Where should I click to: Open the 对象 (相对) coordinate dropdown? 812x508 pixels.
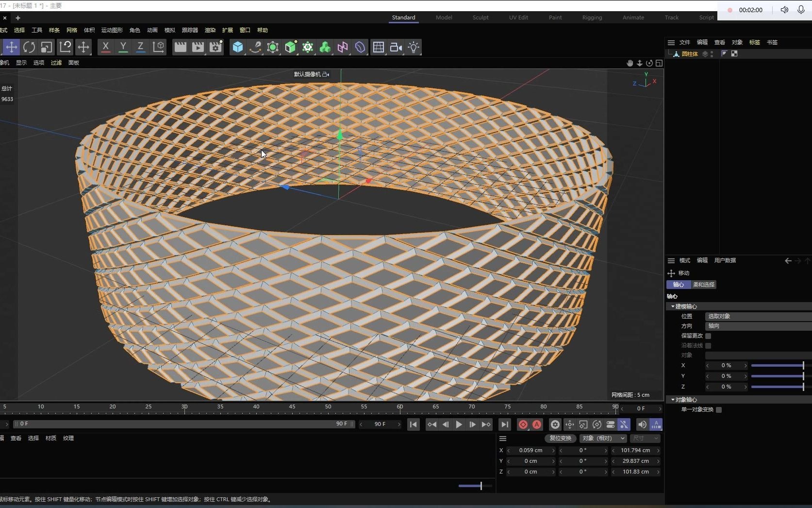point(603,438)
